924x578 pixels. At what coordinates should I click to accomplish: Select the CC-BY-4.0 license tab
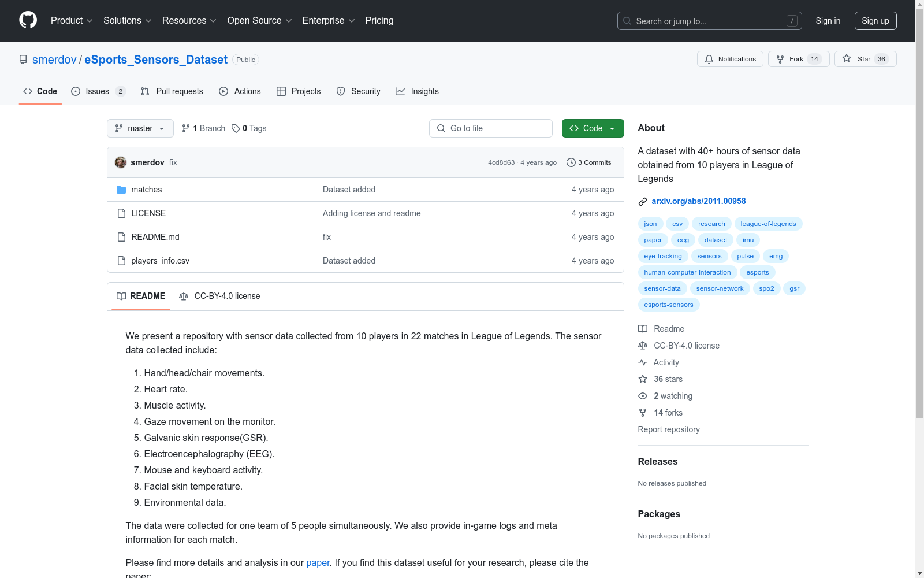pos(219,296)
